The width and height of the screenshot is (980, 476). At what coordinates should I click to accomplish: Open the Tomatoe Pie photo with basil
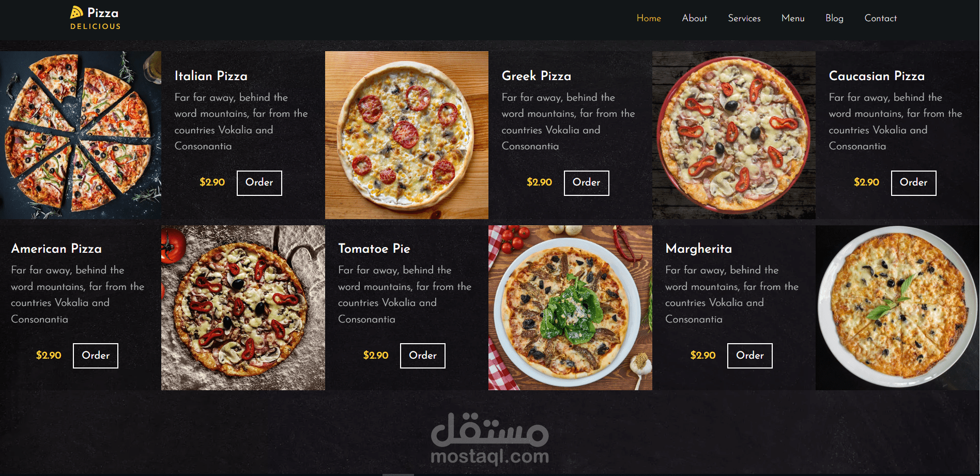(570, 308)
